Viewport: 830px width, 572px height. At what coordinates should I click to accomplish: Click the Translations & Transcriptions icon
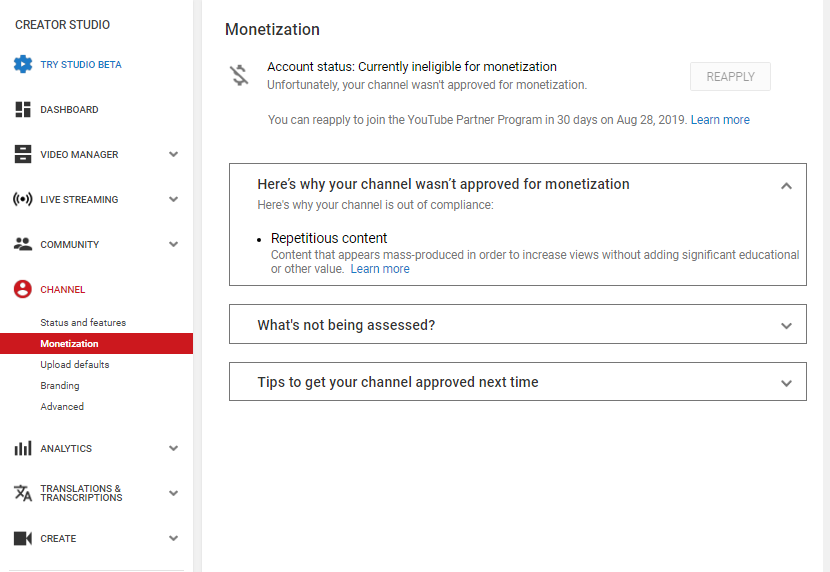pos(23,493)
